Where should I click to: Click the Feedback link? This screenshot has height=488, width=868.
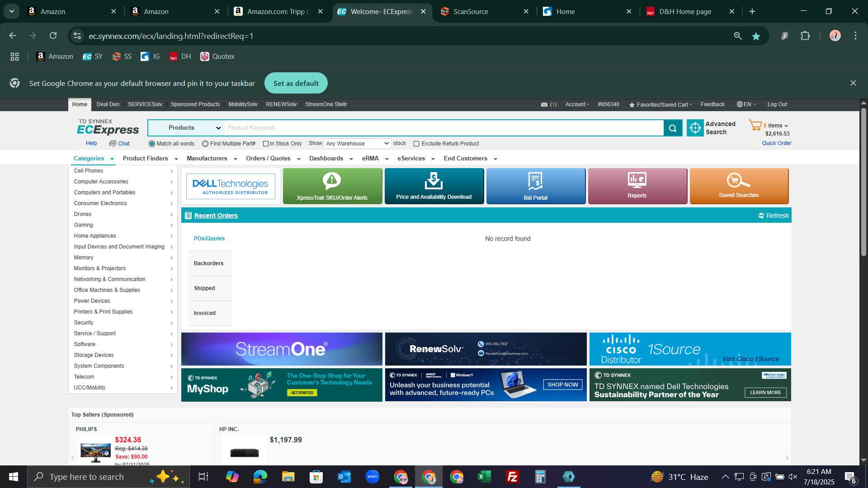coord(712,104)
